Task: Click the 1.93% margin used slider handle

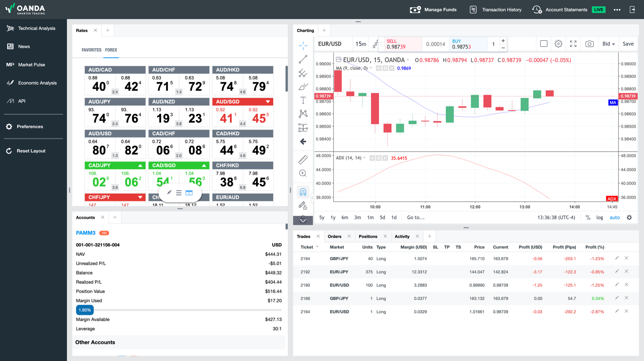Action: point(85,310)
